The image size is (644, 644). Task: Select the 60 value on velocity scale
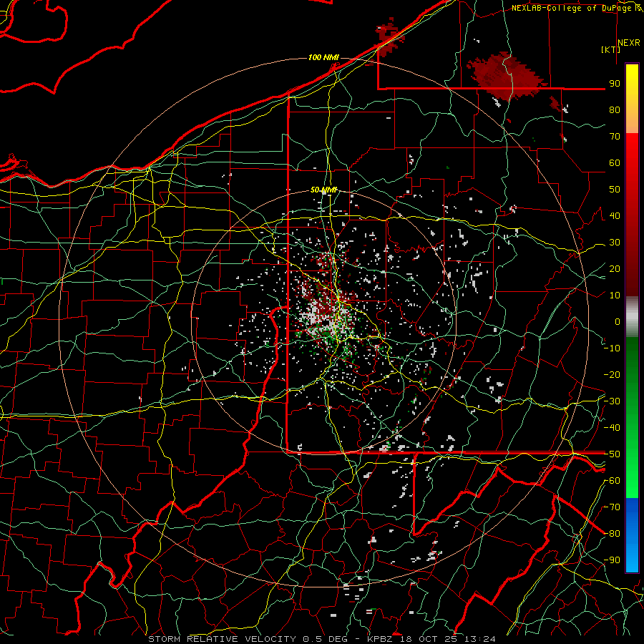615,162
